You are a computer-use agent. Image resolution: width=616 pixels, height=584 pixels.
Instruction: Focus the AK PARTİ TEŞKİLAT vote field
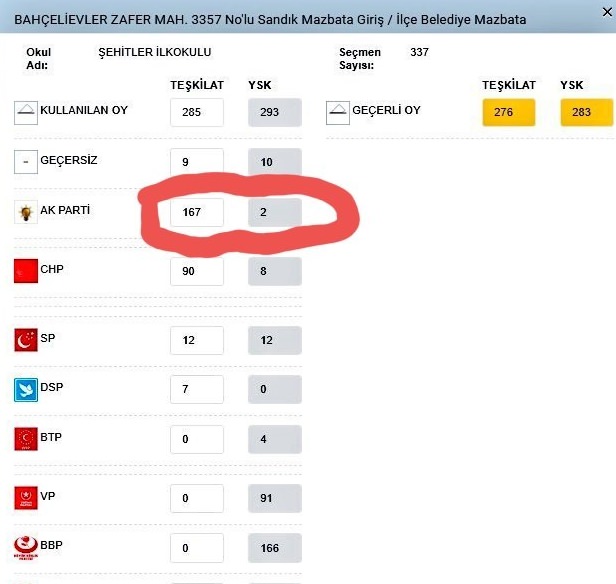(x=196, y=212)
